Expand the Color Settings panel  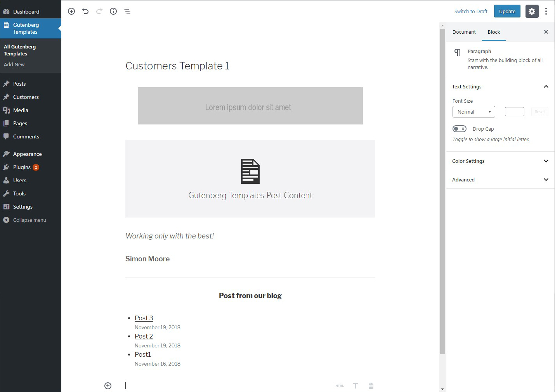[500, 161]
